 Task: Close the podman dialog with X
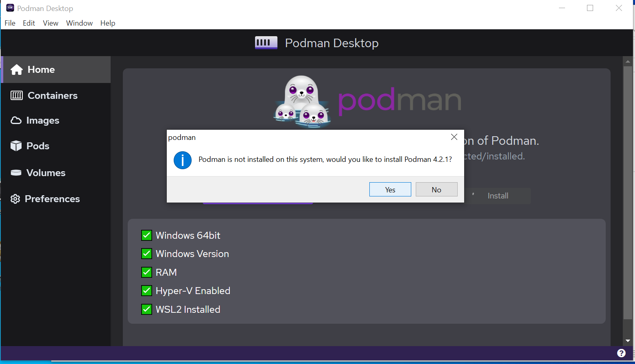(x=454, y=137)
